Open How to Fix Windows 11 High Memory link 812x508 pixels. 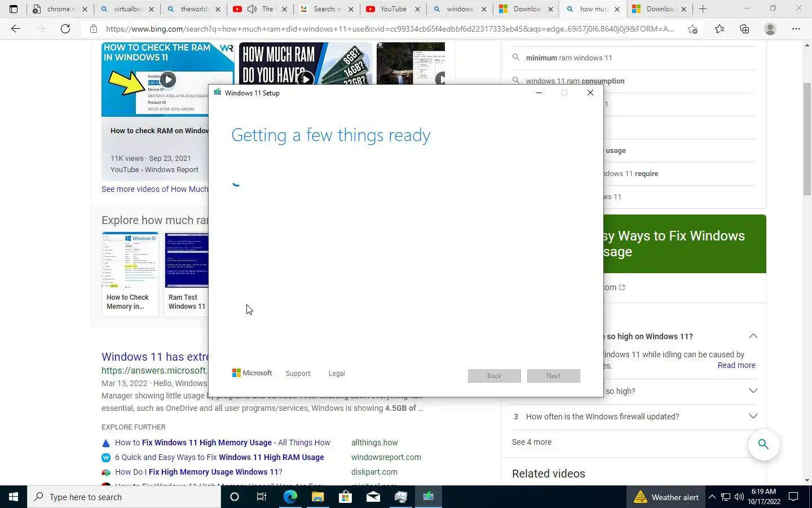pyautogui.click(x=223, y=443)
